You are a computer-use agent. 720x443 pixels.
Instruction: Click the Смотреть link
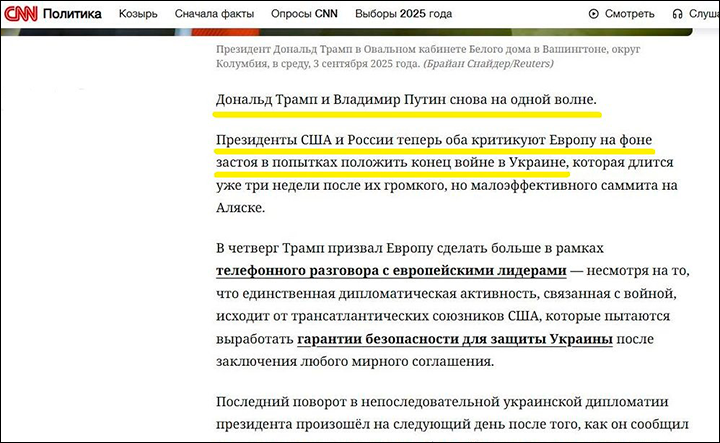(x=630, y=14)
